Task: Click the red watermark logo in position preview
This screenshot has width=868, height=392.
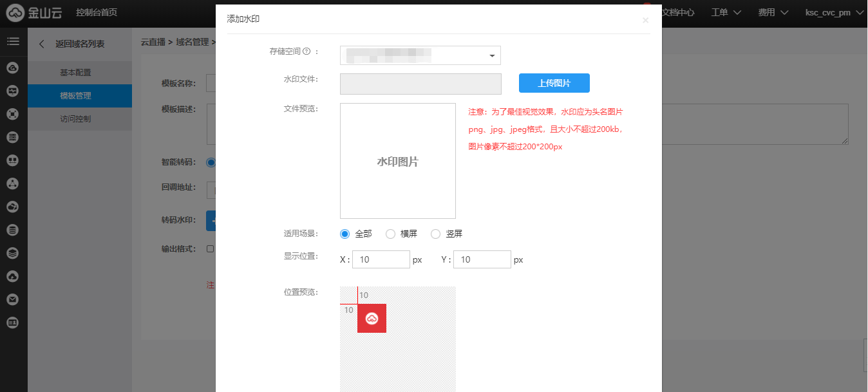Action: pyautogui.click(x=372, y=318)
